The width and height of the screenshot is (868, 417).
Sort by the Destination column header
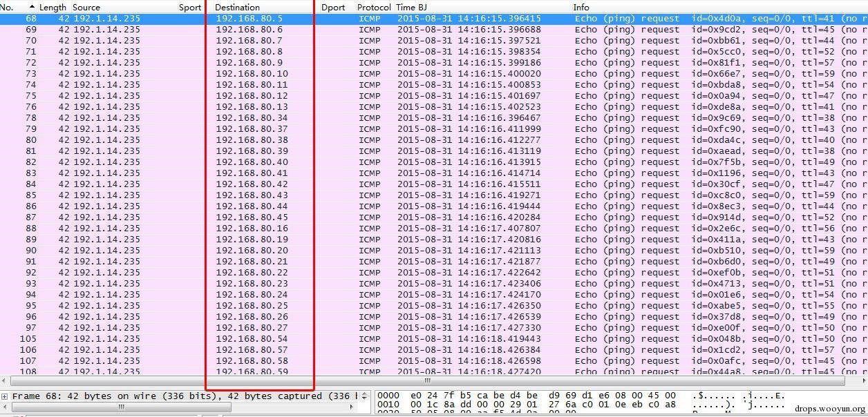pyautogui.click(x=237, y=7)
